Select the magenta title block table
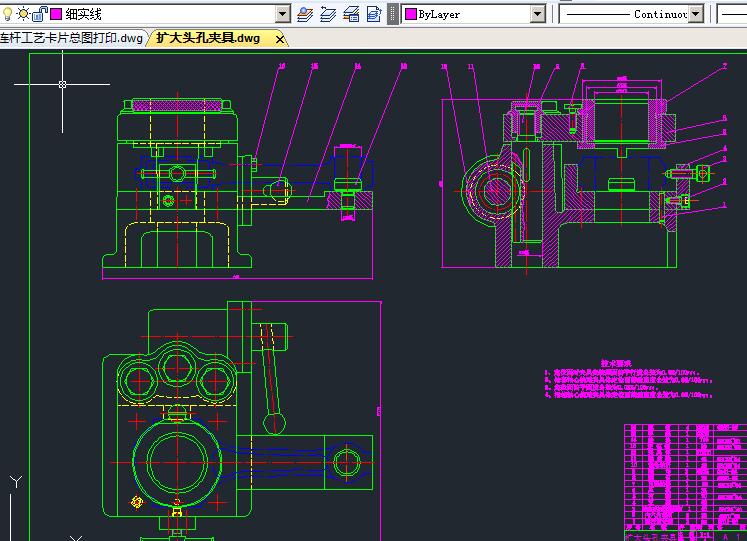 (x=684, y=478)
